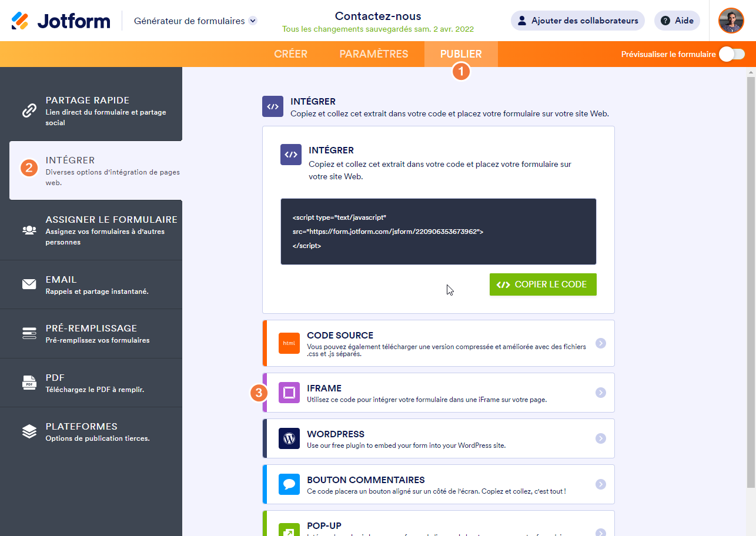The height and width of the screenshot is (536, 756).
Task: Click the orange html Code Source icon
Action: click(x=289, y=343)
